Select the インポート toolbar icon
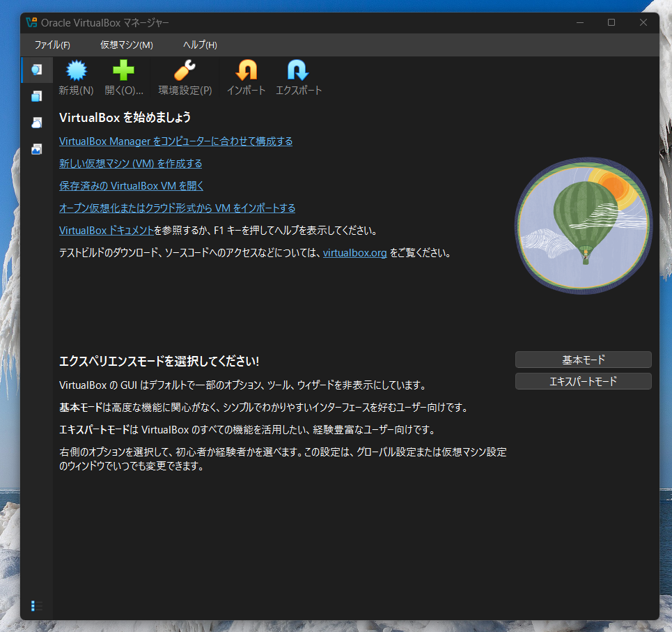The width and height of the screenshot is (672, 632). coord(246,70)
